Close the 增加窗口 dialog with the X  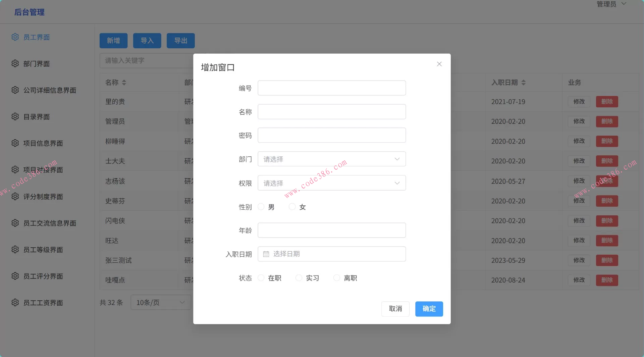point(439,64)
